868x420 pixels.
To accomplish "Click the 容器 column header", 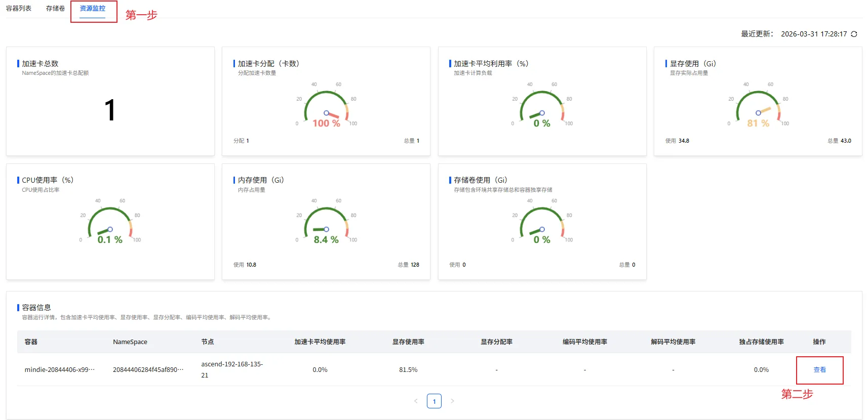I will pyautogui.click(x=31, y=342).
